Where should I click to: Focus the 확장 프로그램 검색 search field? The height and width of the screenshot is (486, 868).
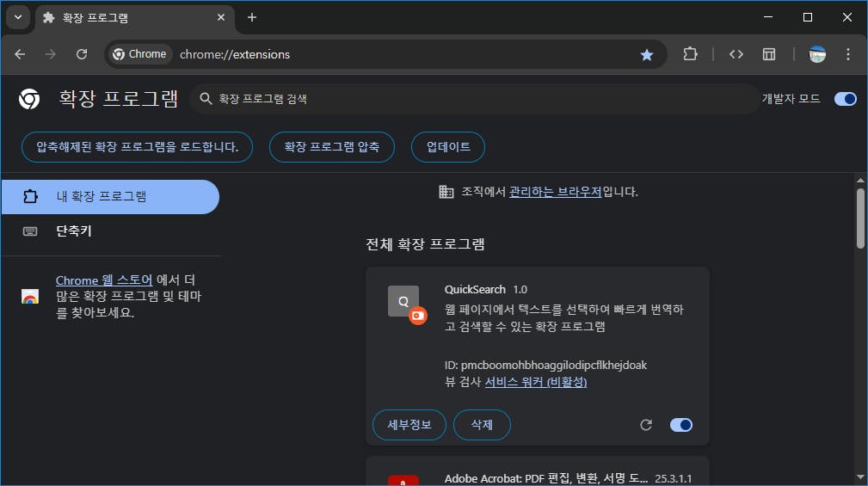click(474, 99)
